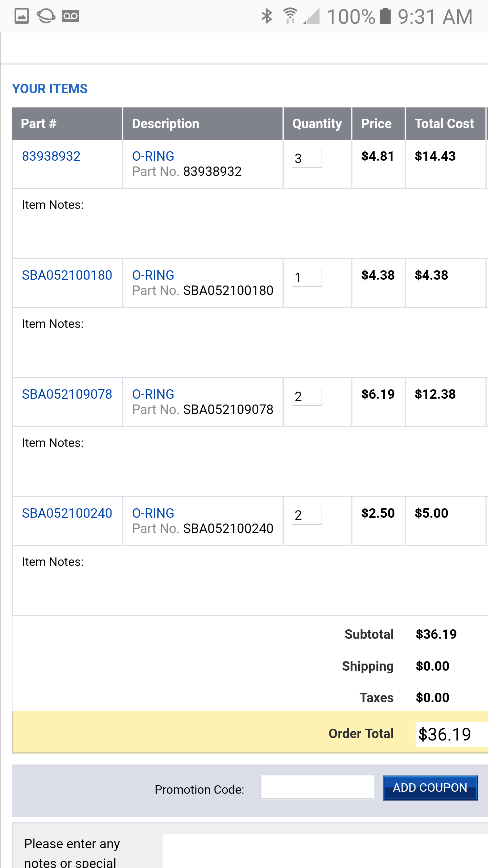Tap the voicemail notification icon
Image resolution: width=488 pixels, height=868 pixels.
click(70, 16)
